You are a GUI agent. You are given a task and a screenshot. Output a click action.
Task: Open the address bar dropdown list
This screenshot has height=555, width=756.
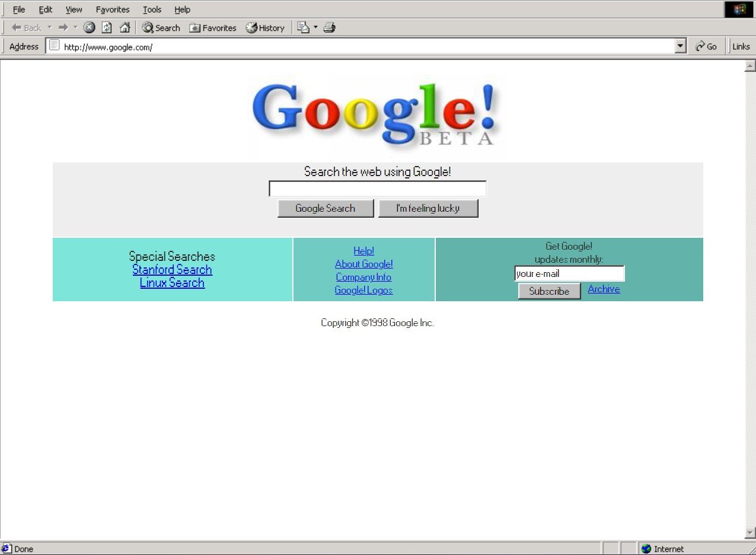(681, 46)
